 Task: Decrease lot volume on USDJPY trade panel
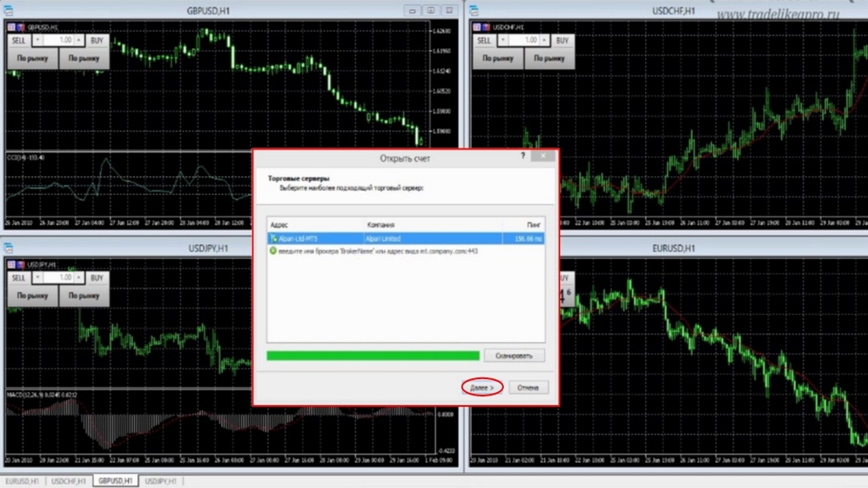[x=38, y=278]
